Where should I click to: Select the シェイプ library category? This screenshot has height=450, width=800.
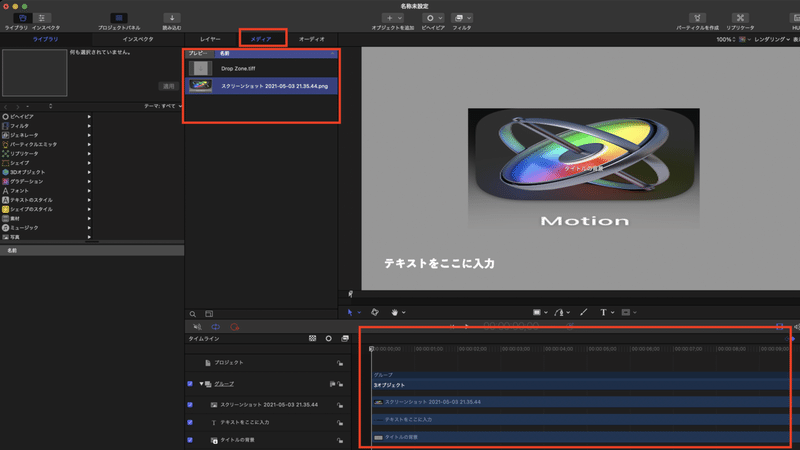click(46, 163)
